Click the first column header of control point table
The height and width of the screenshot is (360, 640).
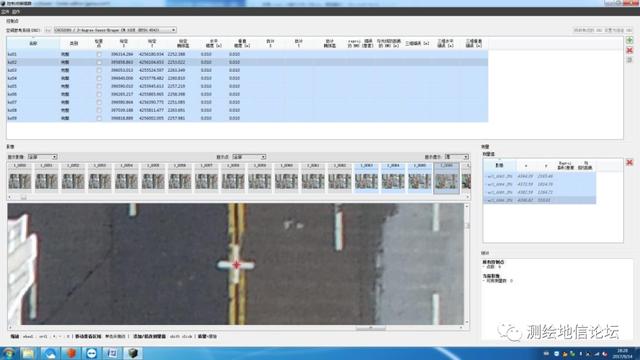click(33, 43)
